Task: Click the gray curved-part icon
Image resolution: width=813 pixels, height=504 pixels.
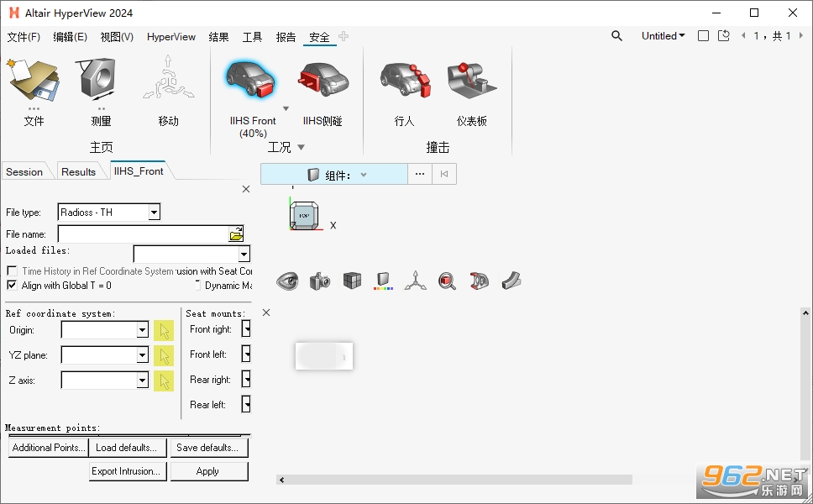Action: click(x=511, y=281)
